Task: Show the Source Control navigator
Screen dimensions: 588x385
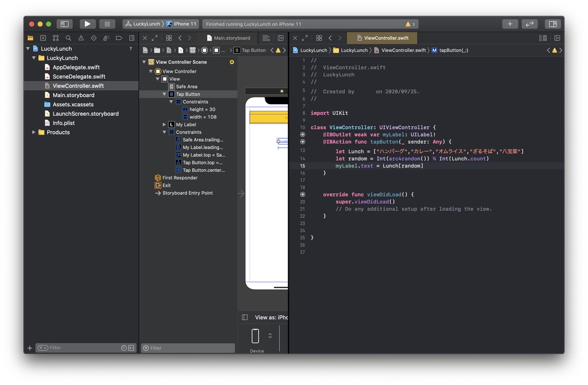Action: coord(43,38)
